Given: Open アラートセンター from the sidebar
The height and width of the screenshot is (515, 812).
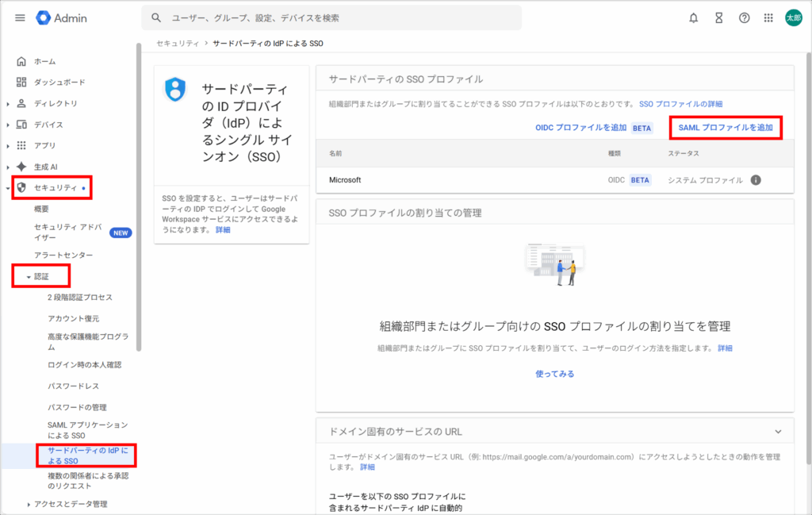Looking at the screenshot, I should coord(63,255).
